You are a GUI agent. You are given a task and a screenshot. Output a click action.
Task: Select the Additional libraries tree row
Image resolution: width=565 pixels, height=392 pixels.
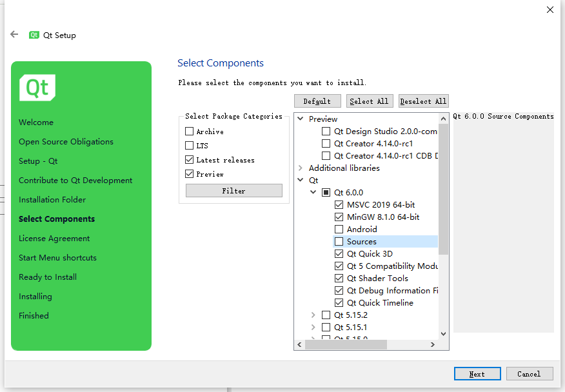pyautogui.click(x=344, y=168)
